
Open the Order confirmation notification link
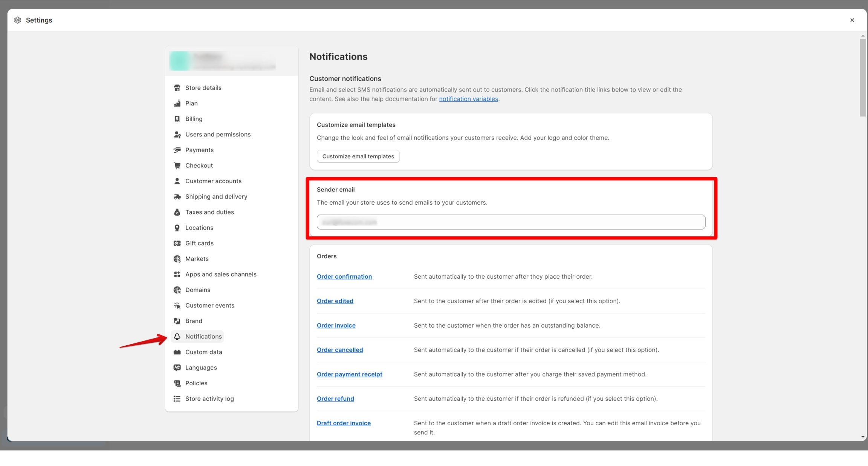click(344, 277)
